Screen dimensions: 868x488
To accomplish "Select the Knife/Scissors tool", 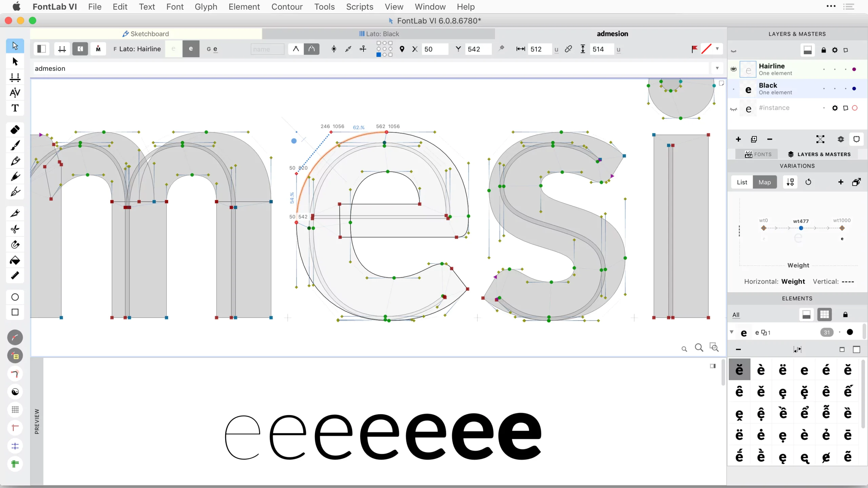I will tap(15, 229).
